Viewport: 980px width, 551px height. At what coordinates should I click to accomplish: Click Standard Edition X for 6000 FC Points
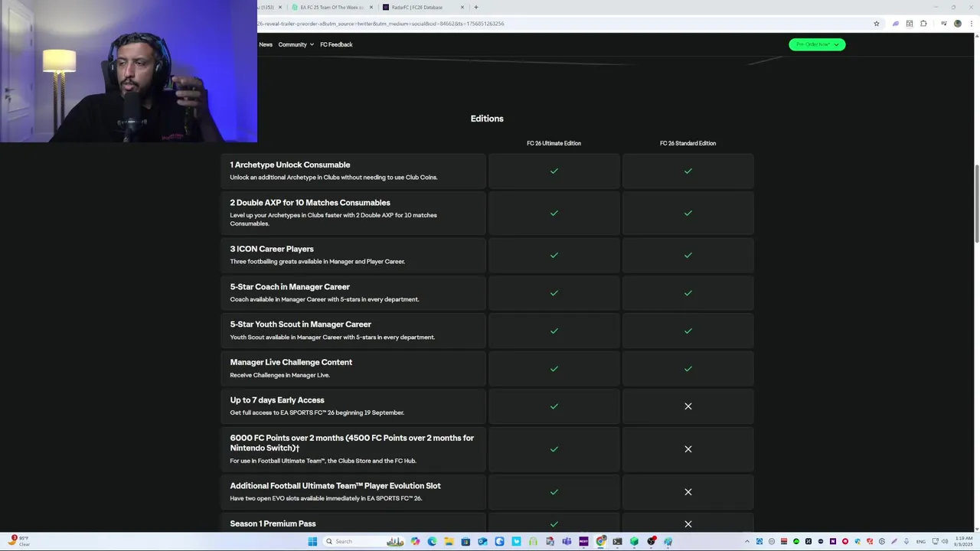pyautogui.click(x=688, y=449)
